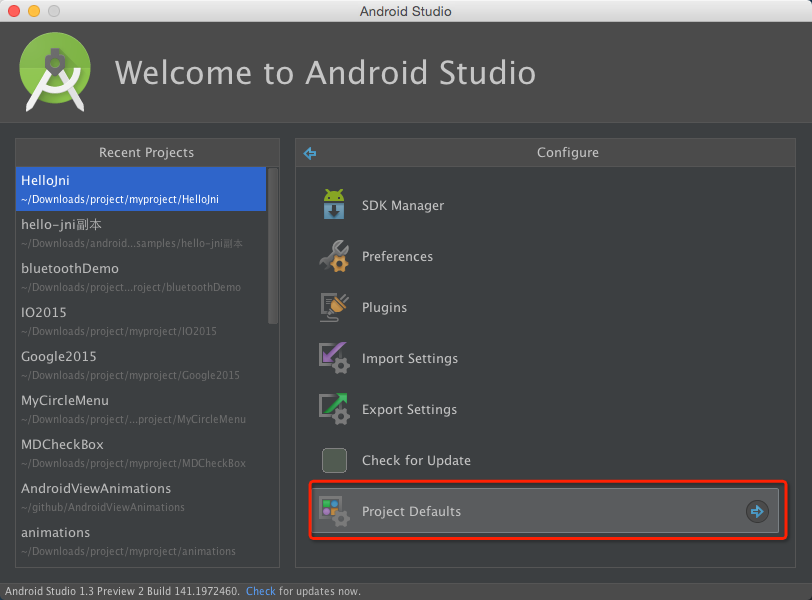Image resolution: width=812 pixels, height=600 pixels.
Task: Open recent project MDCheckBox
Action: pyautogui.click(x=141, y=453)
